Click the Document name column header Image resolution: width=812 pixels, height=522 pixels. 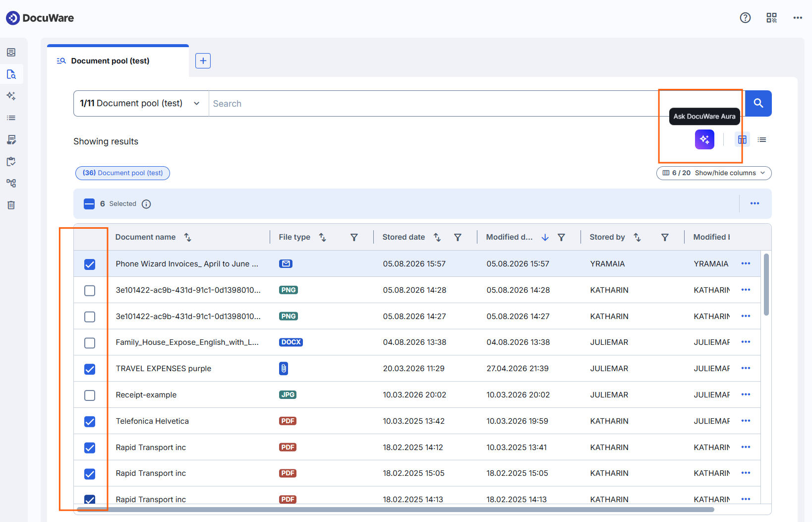[x=145, y=237]
